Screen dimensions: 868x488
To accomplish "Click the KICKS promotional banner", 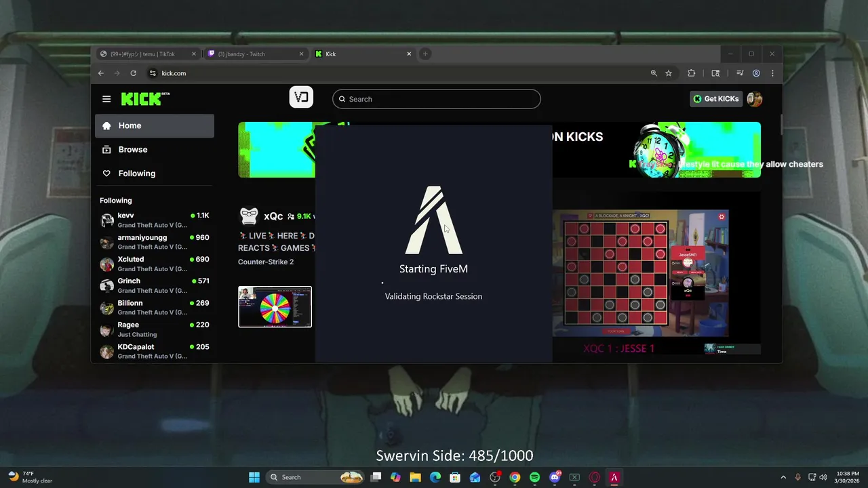I will (499, 150).
